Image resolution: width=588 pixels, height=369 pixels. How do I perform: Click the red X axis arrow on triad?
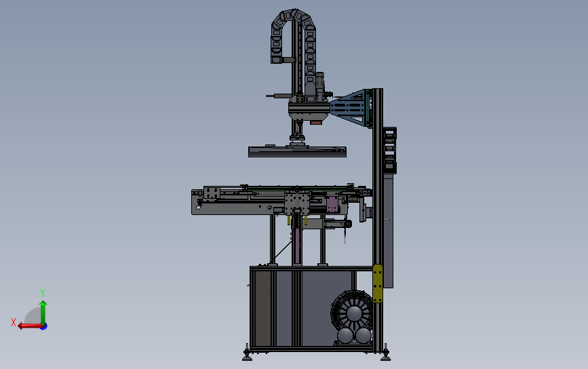[29, 326]
